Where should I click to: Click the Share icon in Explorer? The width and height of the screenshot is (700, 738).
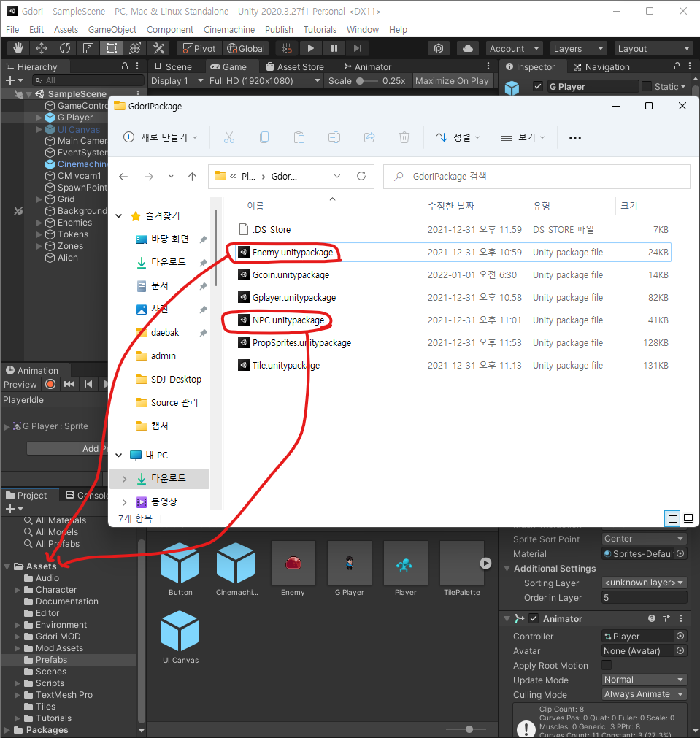coord(369,137)
